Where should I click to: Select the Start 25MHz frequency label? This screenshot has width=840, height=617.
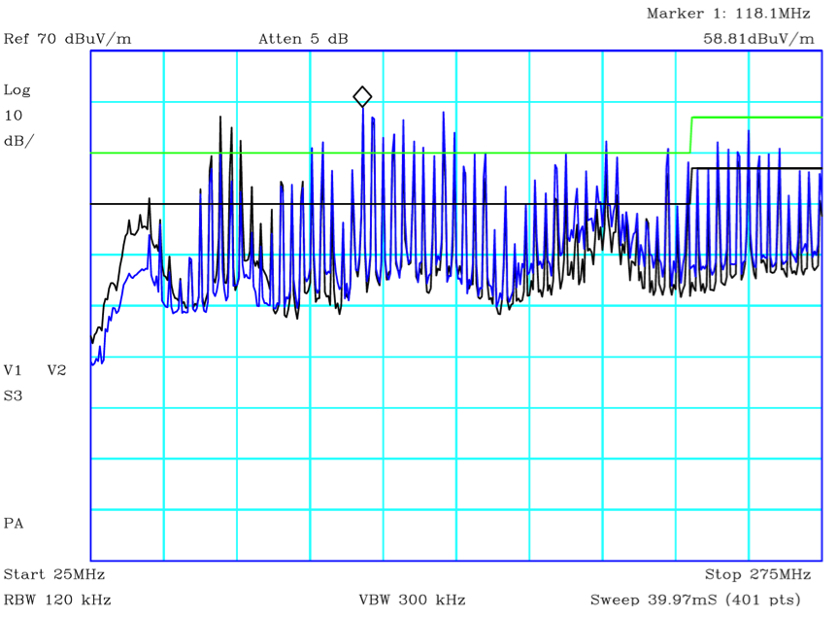point(53,574)
